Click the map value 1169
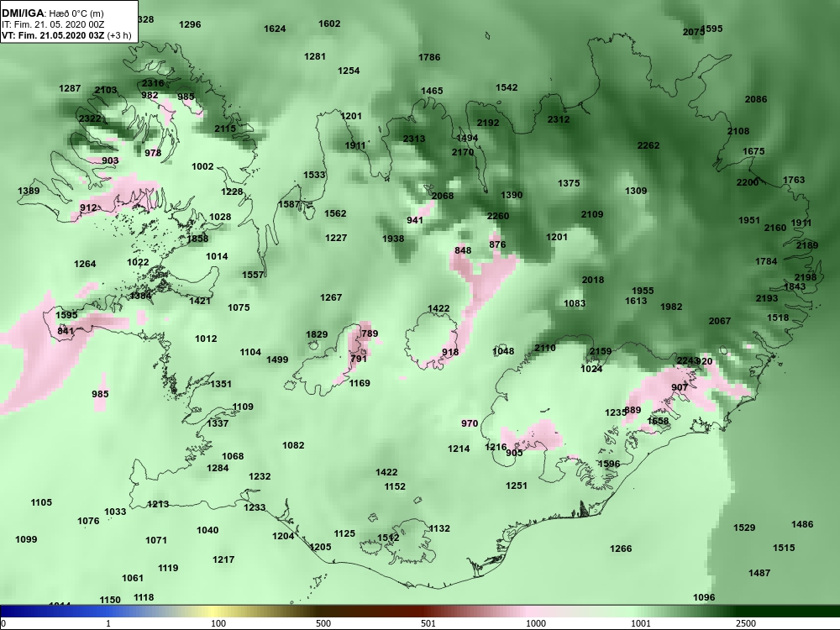 click(x=360, y=383)
